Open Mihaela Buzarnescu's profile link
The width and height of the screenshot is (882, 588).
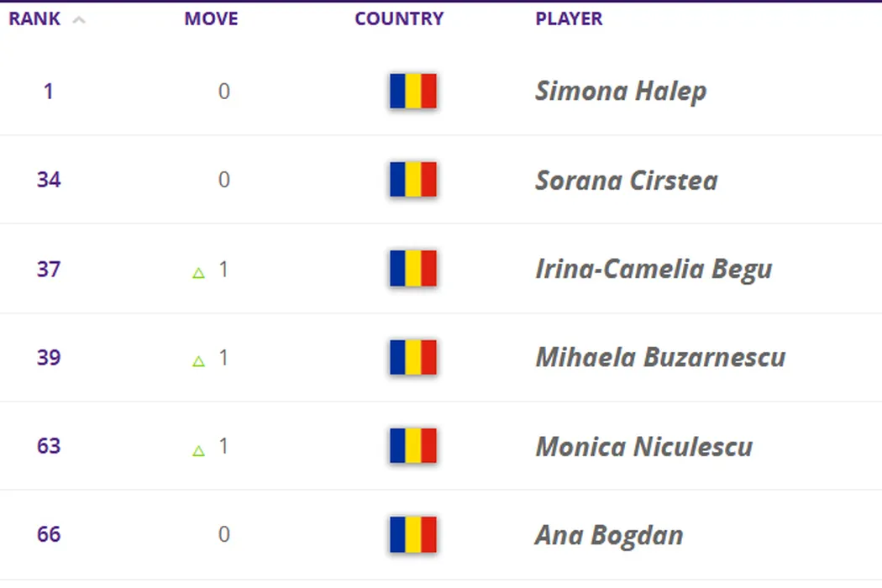(660, 357)
